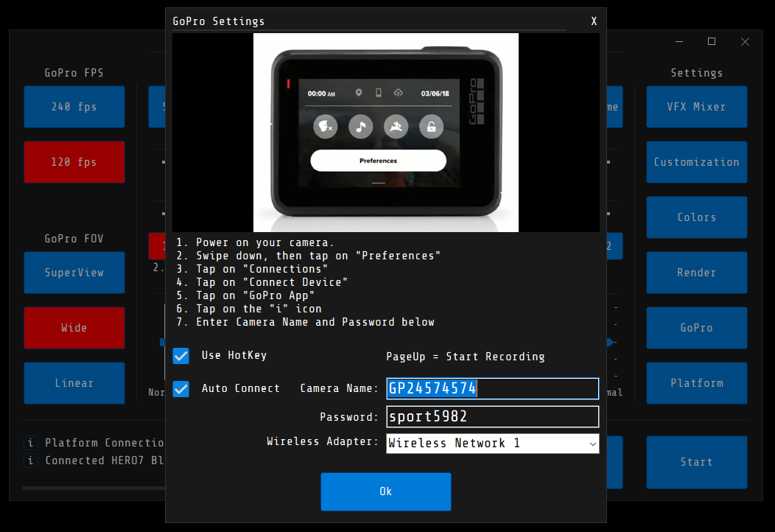Click the Connected HERO7 status message
Viewport: 775px width, 532px height.
pyautogui.click(x=105, y=461)
